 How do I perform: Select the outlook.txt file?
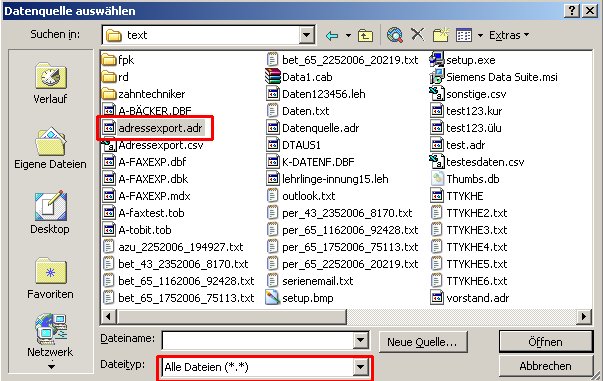click(300, 196)
